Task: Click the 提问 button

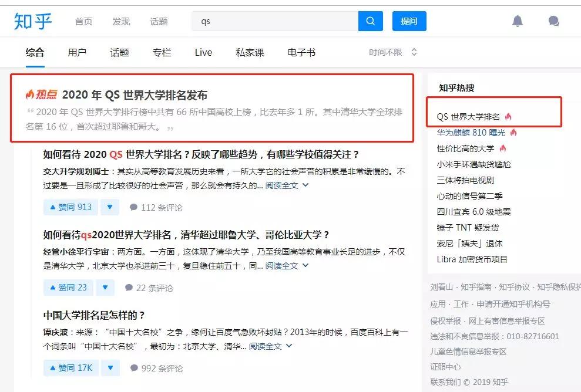Action: click(x=409, y=21)
